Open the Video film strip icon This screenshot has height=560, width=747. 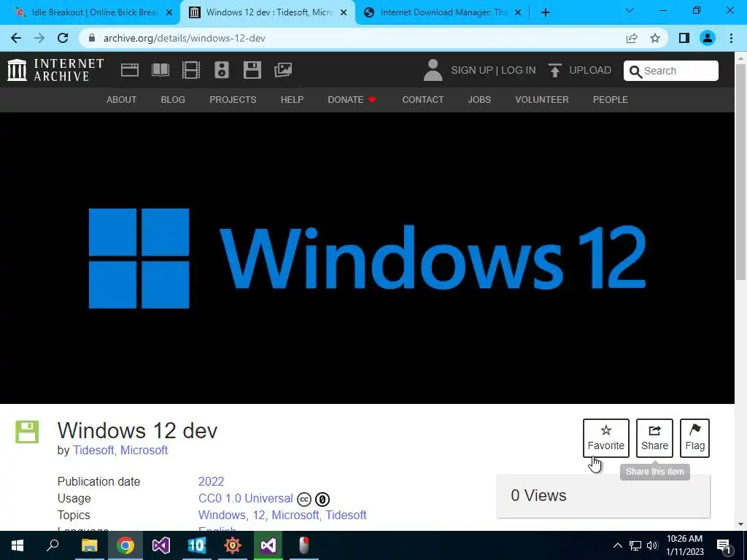191,70
